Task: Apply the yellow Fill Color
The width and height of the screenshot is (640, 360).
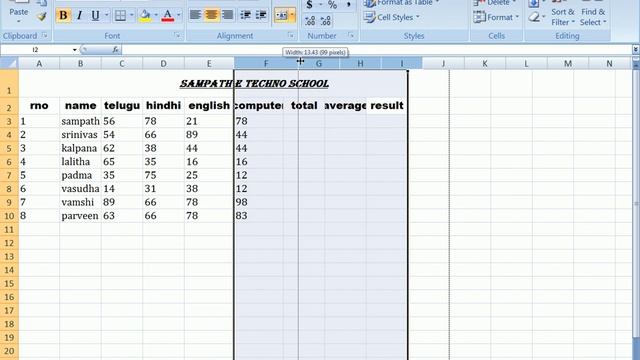Action: click(145, 16)
